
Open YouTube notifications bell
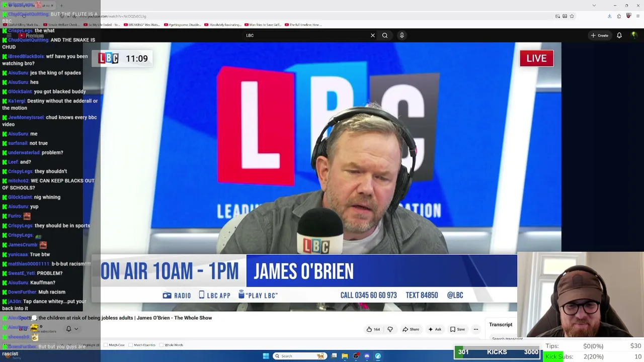coord(619,35)
